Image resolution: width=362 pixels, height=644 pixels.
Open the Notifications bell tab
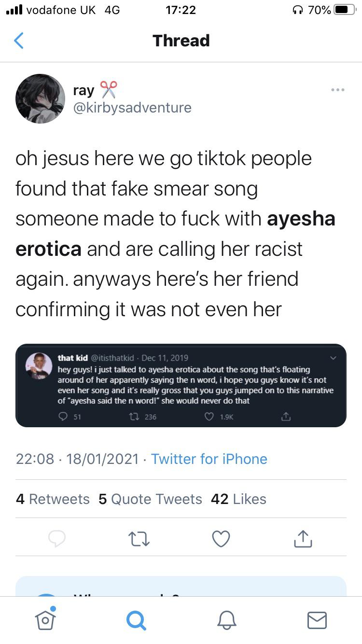pos(226,619)
